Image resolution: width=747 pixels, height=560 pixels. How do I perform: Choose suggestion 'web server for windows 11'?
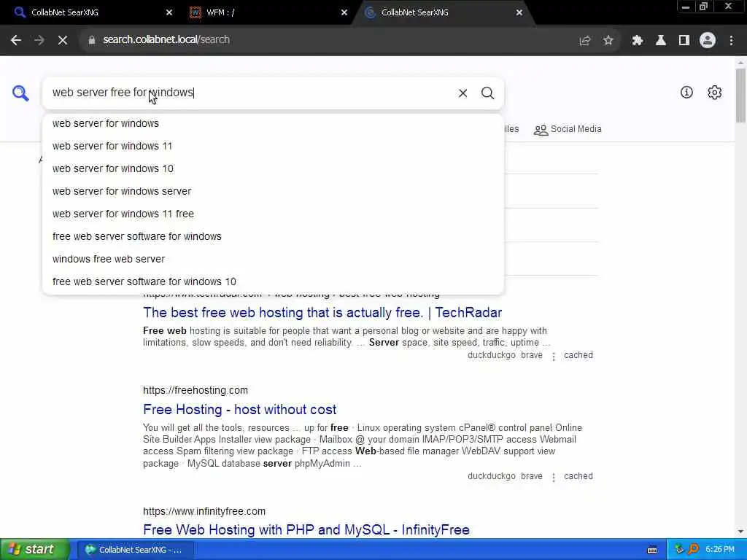pos(273,146)
